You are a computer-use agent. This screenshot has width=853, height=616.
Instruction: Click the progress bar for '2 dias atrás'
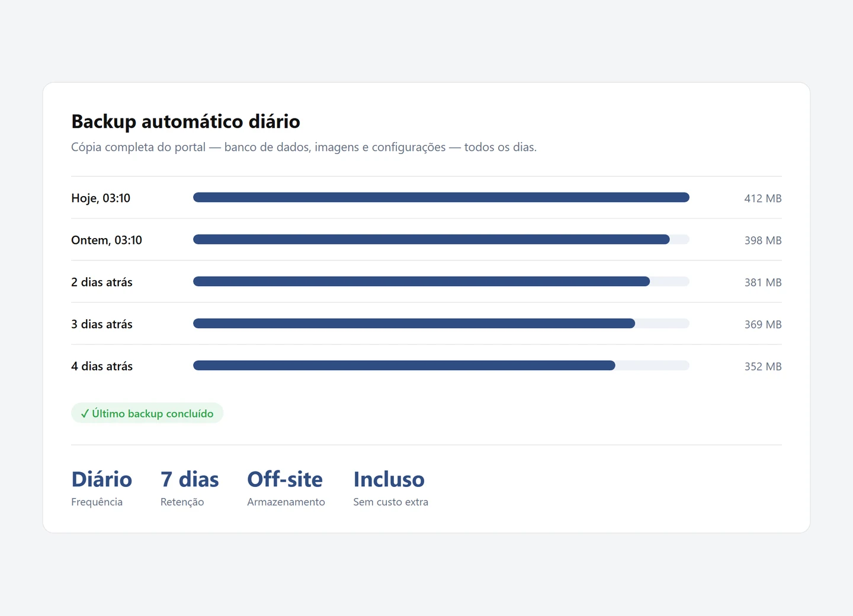pos(441,281)
